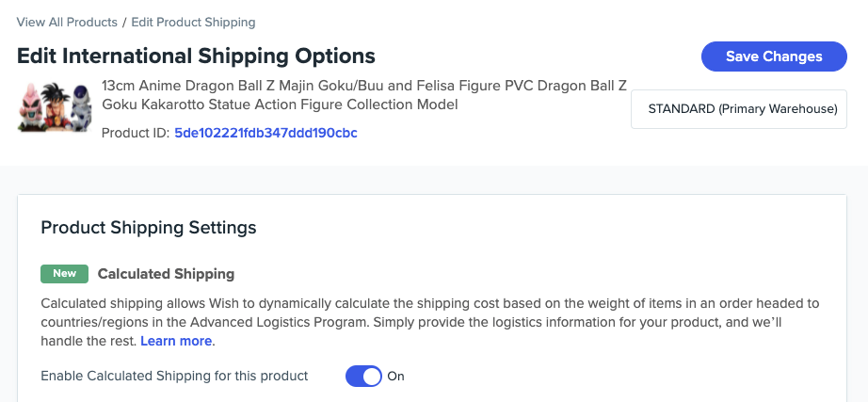Image resolution: width=868 pixels, height=402 pixels.
Task: Disable the Calculated Shipping toggle switch
Action: [x=363, y=377]
